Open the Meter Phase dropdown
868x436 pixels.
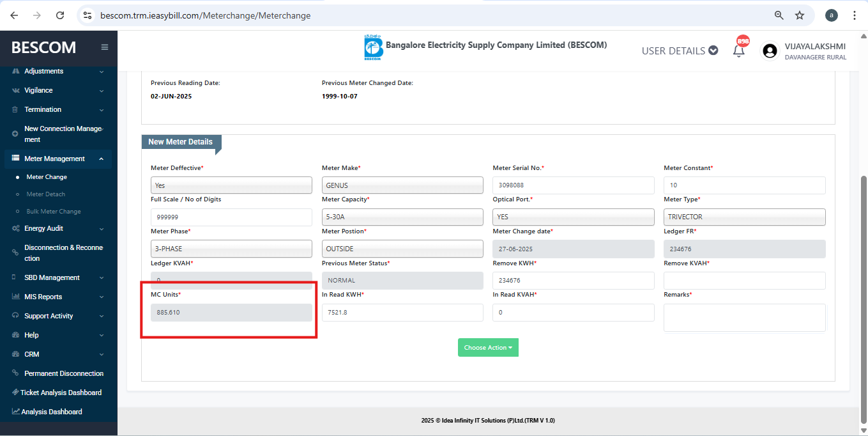(231, 249)
